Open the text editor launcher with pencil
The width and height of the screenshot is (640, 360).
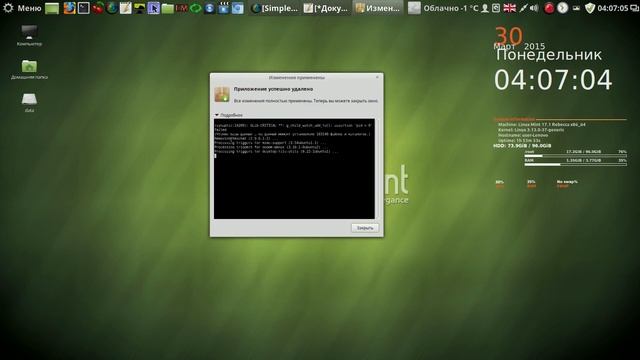click(125, 8)
